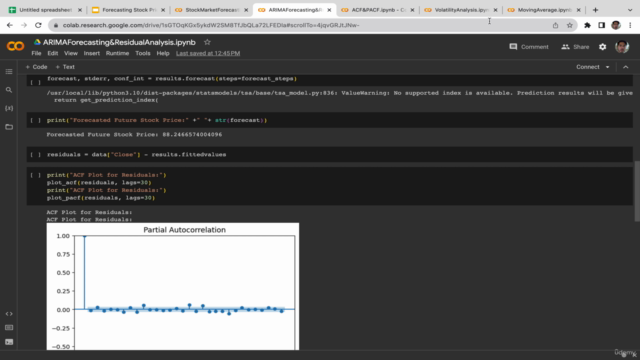The height and width of the screenshot is (360, 640).
Task: Open the Colab logo home link
Action: [16, 46]
